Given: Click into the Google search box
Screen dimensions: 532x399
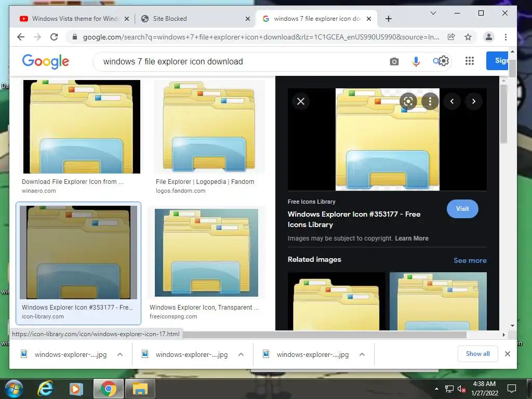Looking at the screenshot, I should (x=237, y=62).
